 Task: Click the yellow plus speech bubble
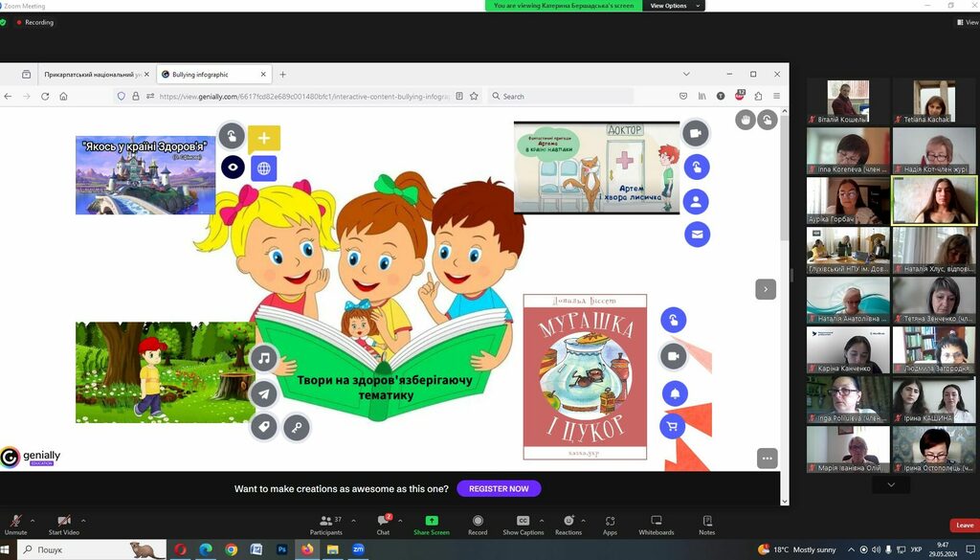[264, 138]
